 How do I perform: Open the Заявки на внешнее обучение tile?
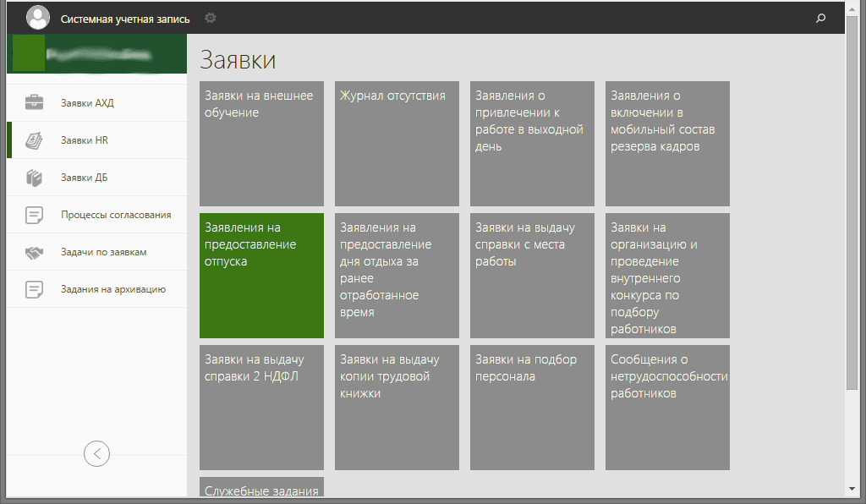pos(261,144)
